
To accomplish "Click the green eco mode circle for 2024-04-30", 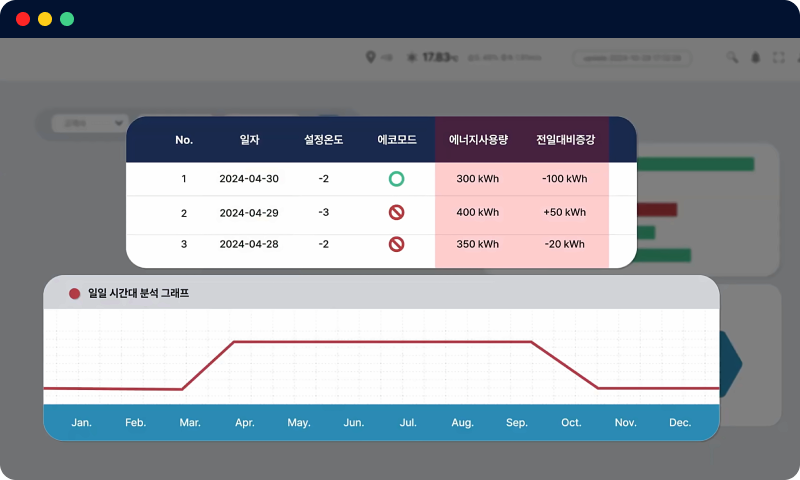I will [x=396, y=179].
